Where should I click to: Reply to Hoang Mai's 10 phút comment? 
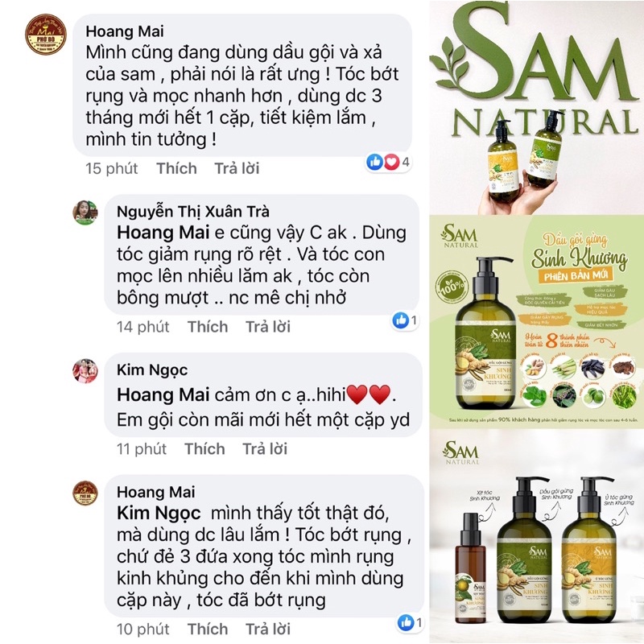pos(268,630)
